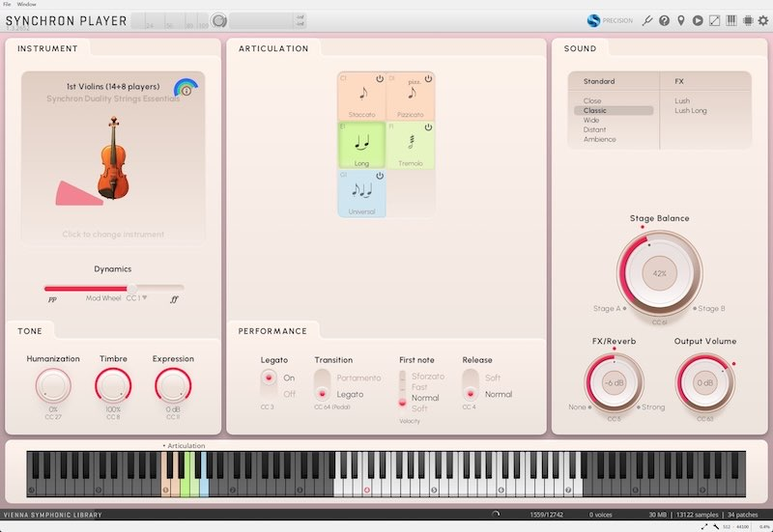Click the tuning fork icon
Viewport: 773px width, 532px height.
[x=648, y=20]
